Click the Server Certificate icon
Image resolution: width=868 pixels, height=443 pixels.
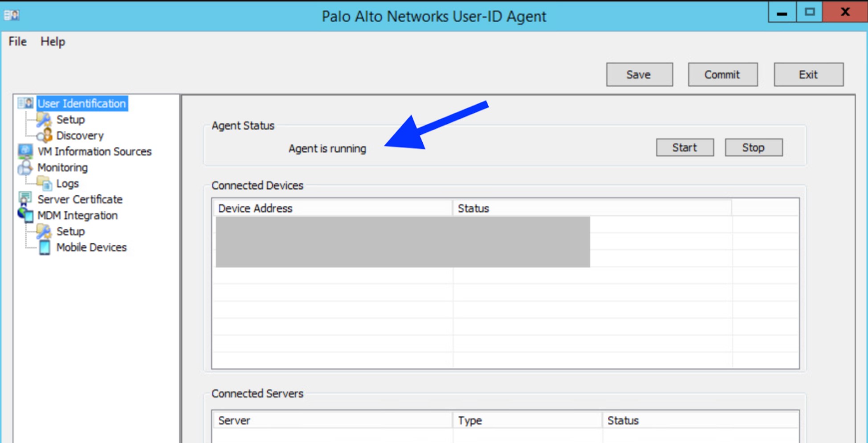[x=25, y=199]
